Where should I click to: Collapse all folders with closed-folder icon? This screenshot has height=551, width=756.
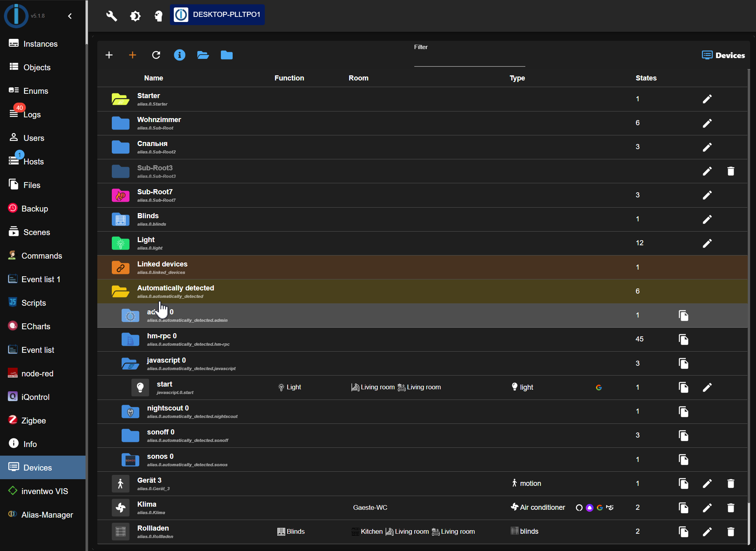226,55
